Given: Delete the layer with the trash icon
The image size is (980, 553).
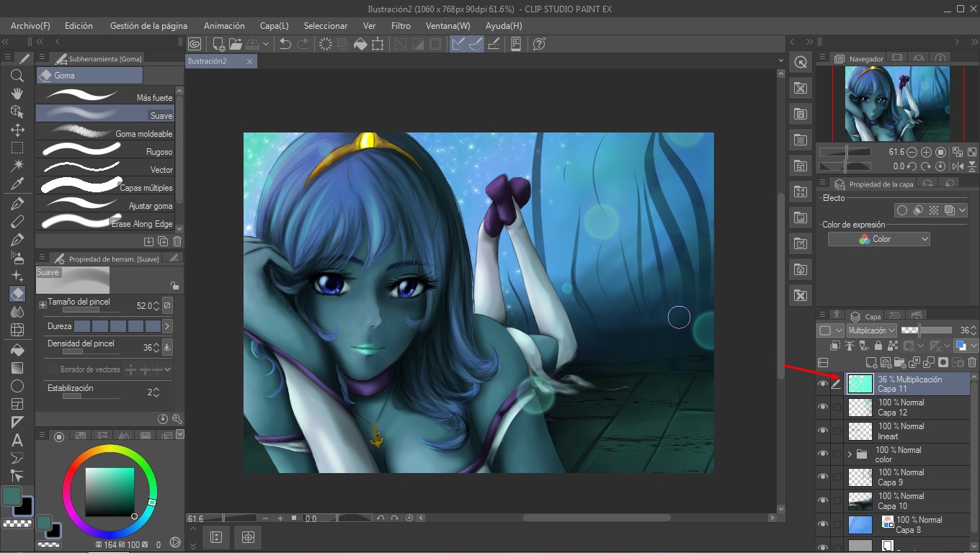Looking at the screenshot, I should pos(972,363).
